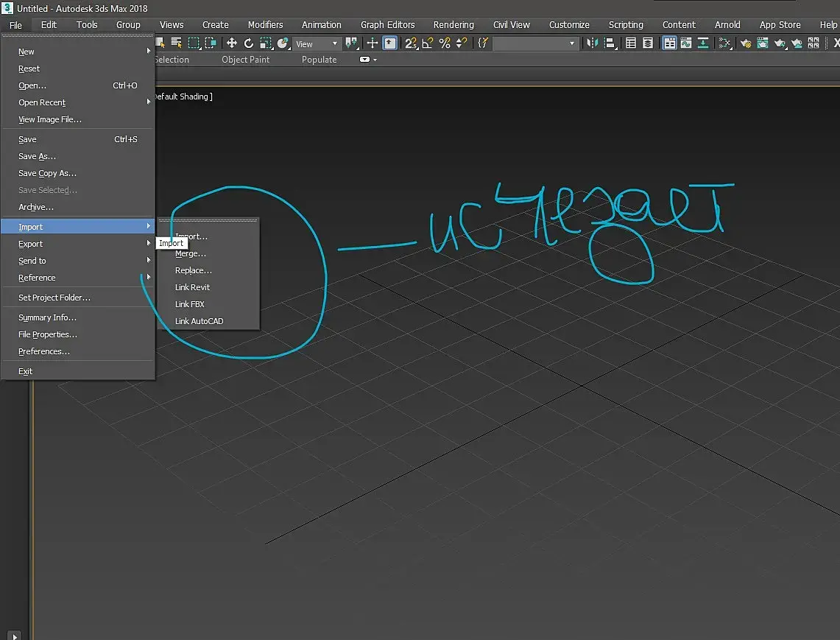Click the Select and Scale icon

click(x=266, y=43)
